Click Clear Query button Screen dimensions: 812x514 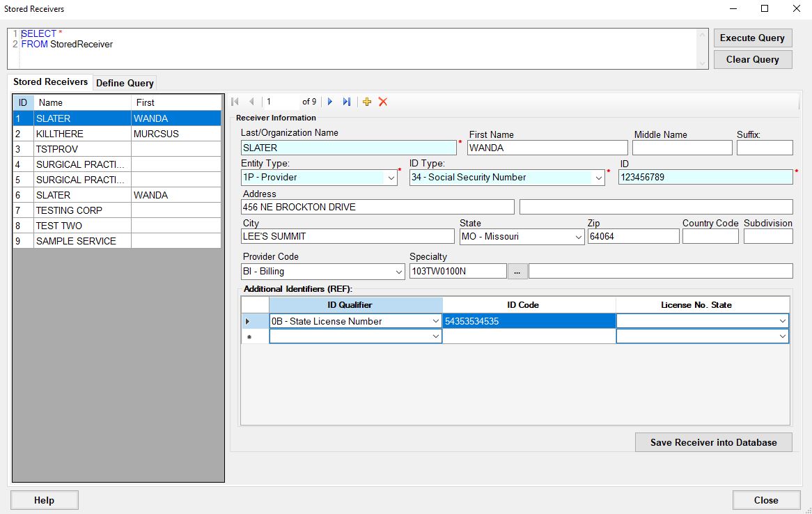pyautogui.click(x=752, y=60)
